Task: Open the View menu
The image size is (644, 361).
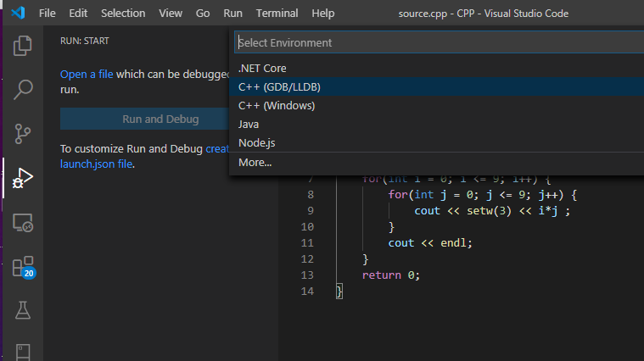Action: (x=171, y=13)
